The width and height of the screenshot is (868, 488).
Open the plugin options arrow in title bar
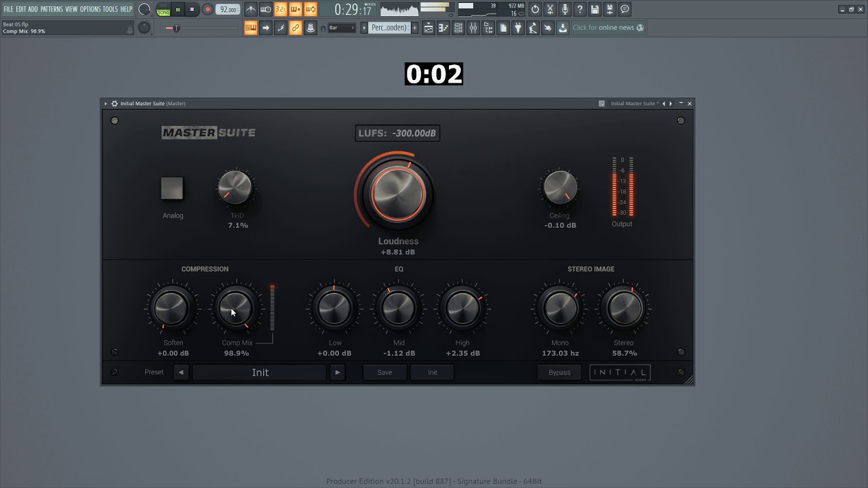(x=106, y=104)
